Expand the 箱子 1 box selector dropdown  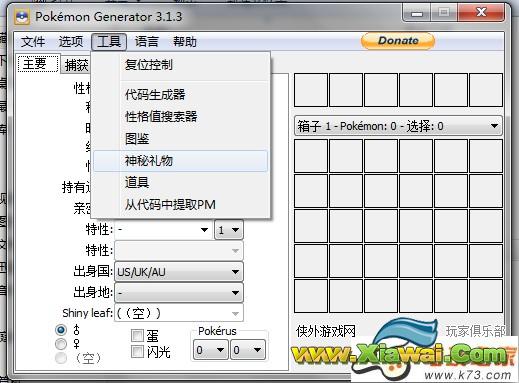pyautogui.click(x=398, y=126)
